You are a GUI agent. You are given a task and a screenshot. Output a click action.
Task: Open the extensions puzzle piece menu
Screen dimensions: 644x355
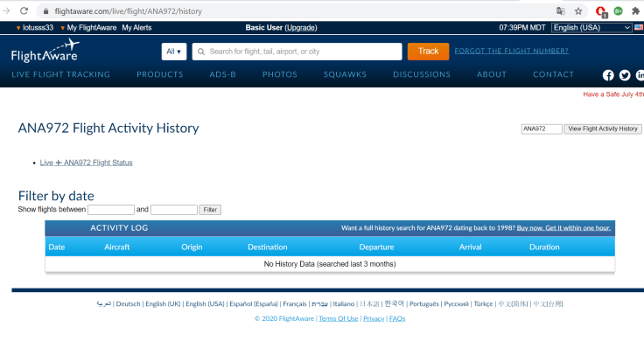pos(635,11)
